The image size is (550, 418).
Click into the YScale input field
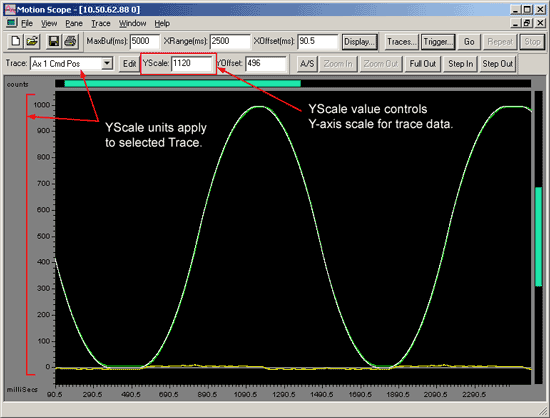click(x=192, y=63)
